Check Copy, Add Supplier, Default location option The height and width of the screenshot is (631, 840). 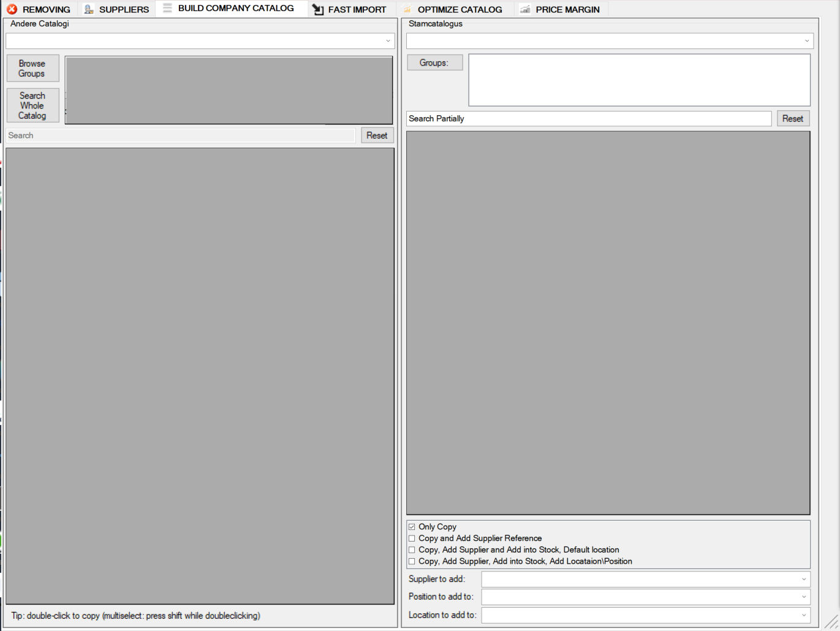coord(412,550)
